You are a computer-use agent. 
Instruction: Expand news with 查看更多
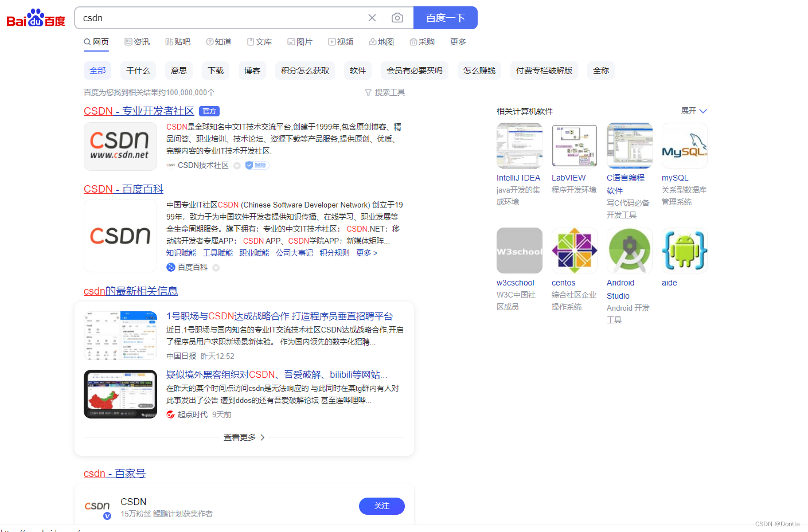pyautogui.click(x=244, y=437)
